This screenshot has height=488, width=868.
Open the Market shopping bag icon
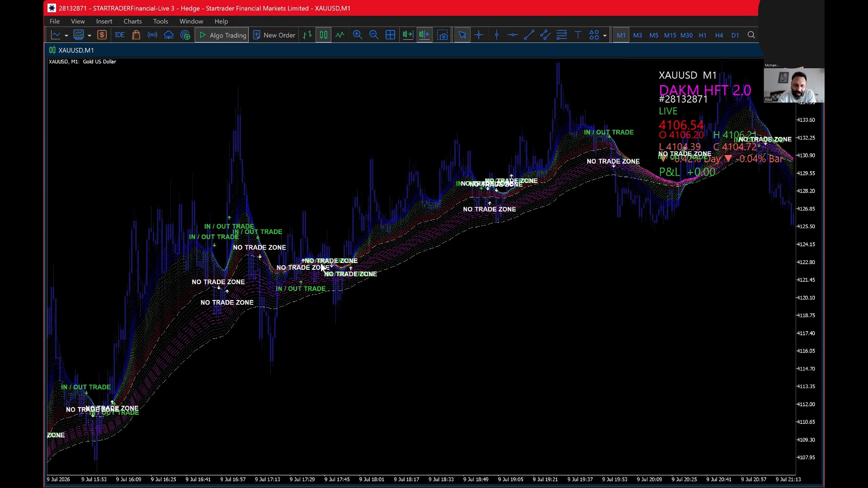point(136,35)
